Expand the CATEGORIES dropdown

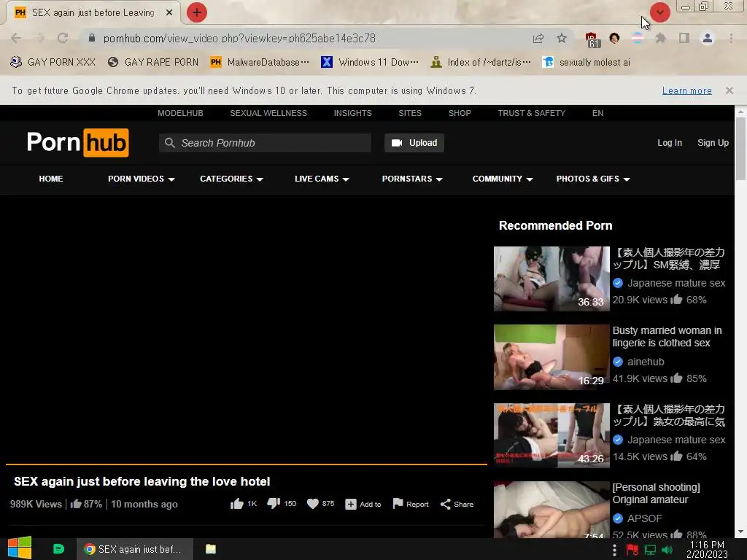point(231,179)
